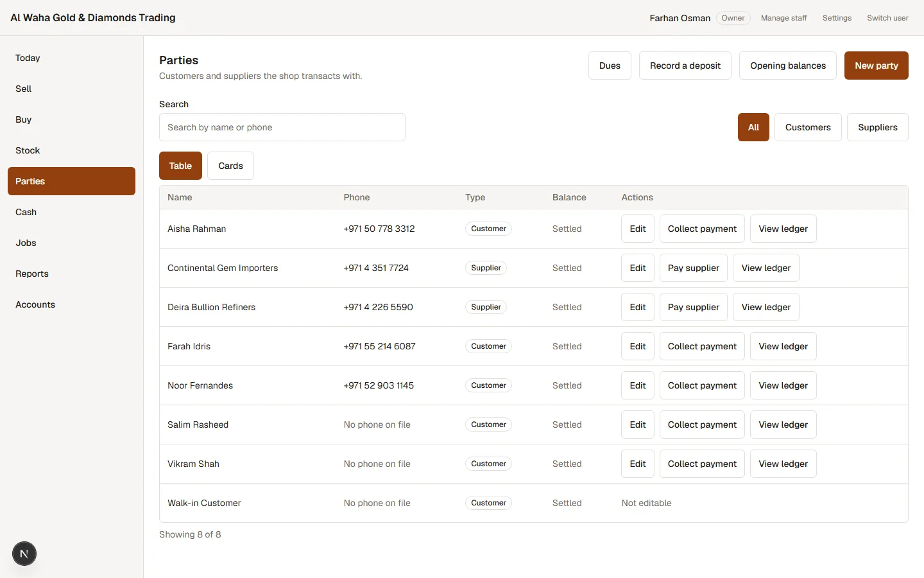Select the All filter

(x=753, y=127)
